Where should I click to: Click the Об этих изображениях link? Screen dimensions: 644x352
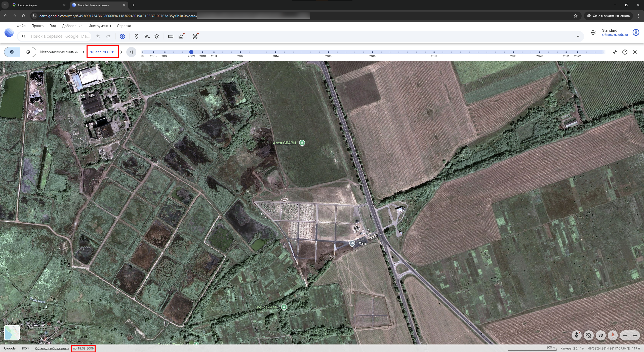click(x=52, y=348)
